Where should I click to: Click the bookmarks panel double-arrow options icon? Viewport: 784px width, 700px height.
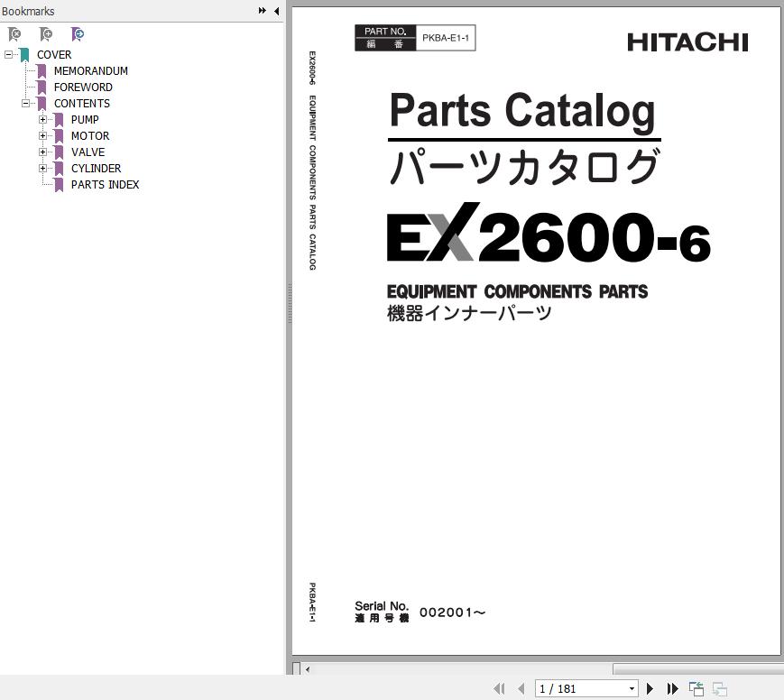click(x=263, y=11)
